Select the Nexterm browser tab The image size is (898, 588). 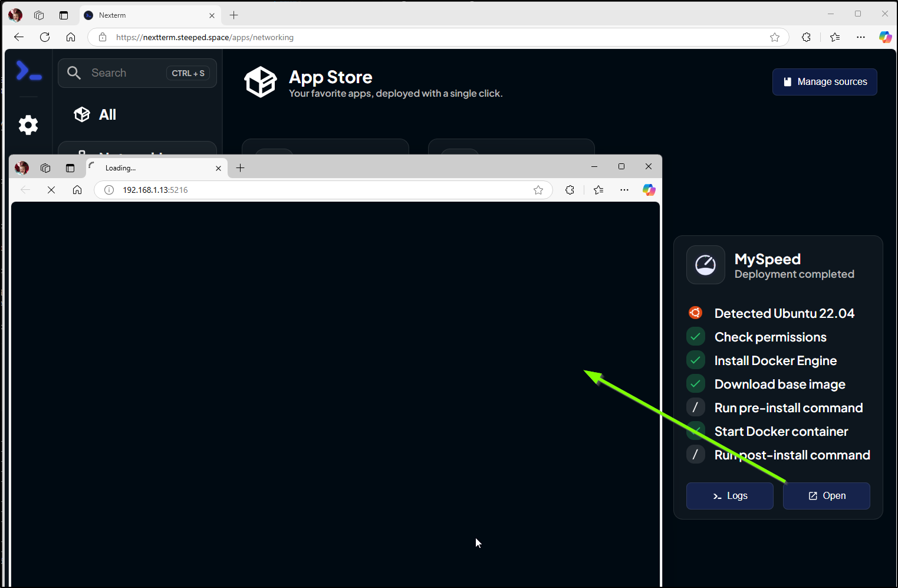[150, 15]
